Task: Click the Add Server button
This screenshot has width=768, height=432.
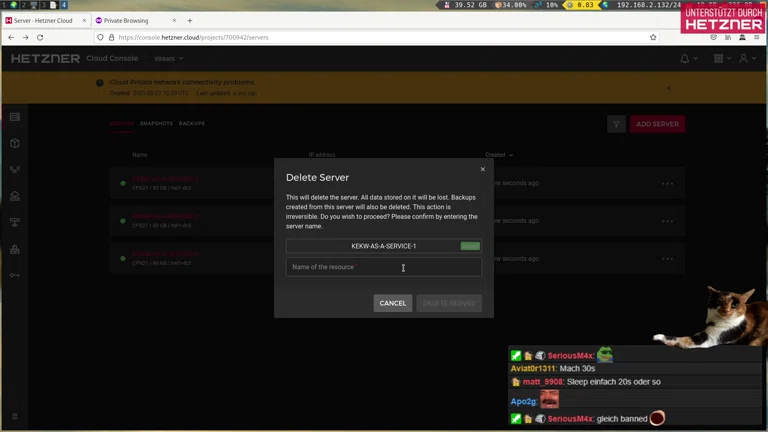Action: click(x=657, y=124)
